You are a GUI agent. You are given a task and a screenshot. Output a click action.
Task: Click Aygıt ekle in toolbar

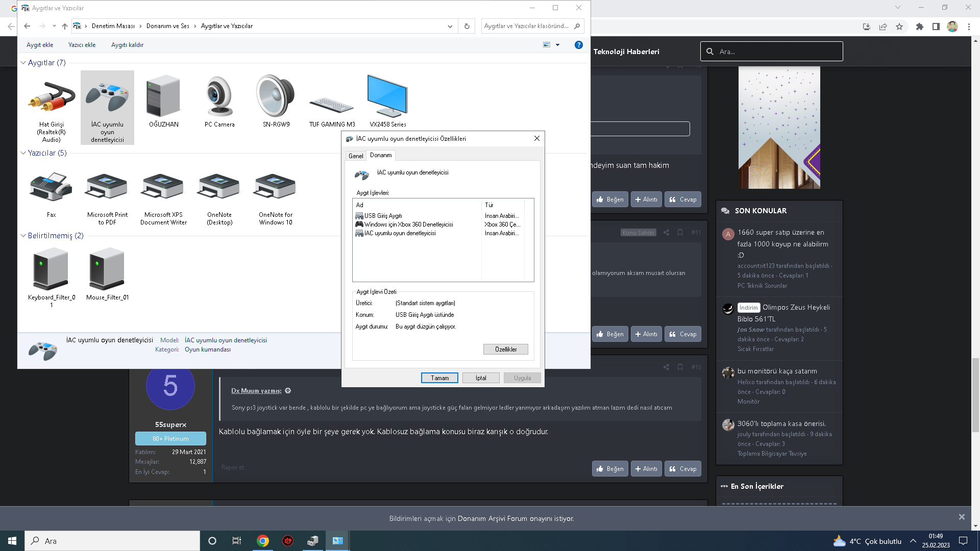tap(40, 45)
